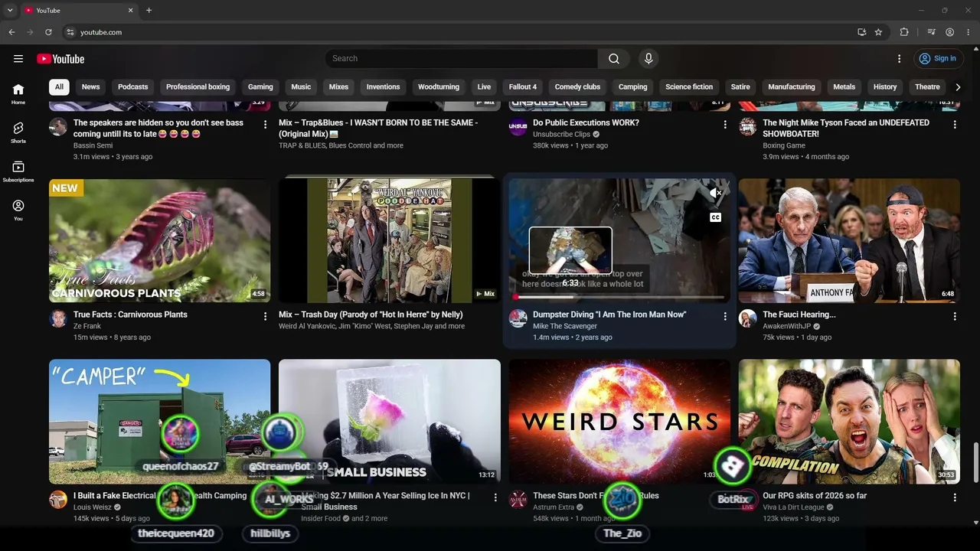Open the You sidebar icon
The width and height of the screenshot is (980, 551).
(x=18, y=210)
